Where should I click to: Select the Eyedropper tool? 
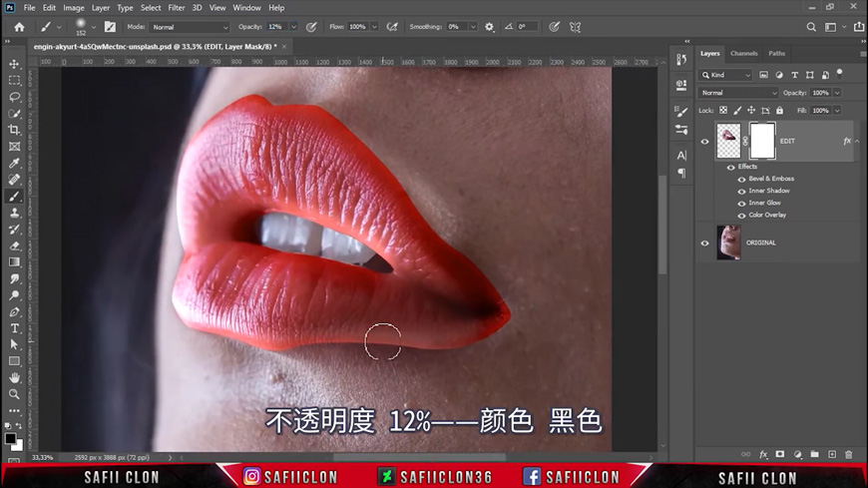coord(14,164)
